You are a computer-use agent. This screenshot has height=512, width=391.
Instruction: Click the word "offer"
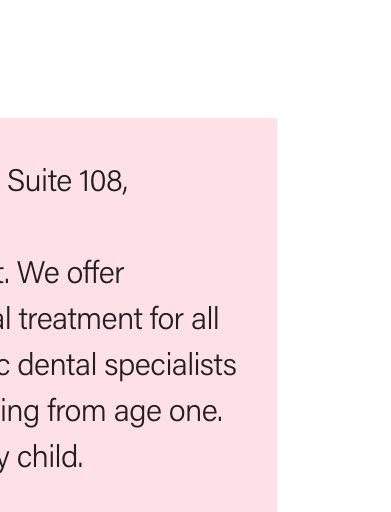click(96, 273)
